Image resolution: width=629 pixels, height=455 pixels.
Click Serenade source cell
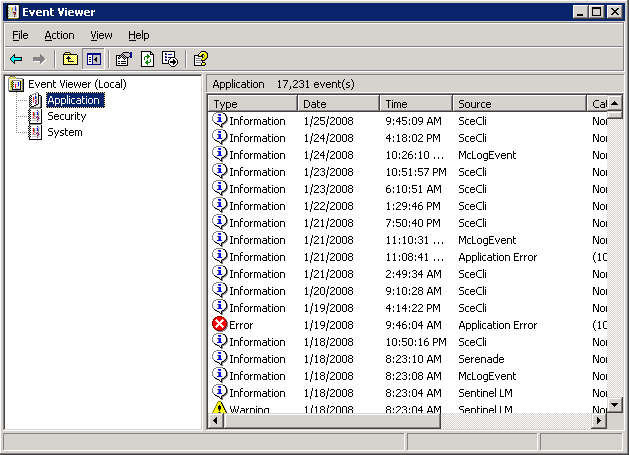tap(481, 359)
